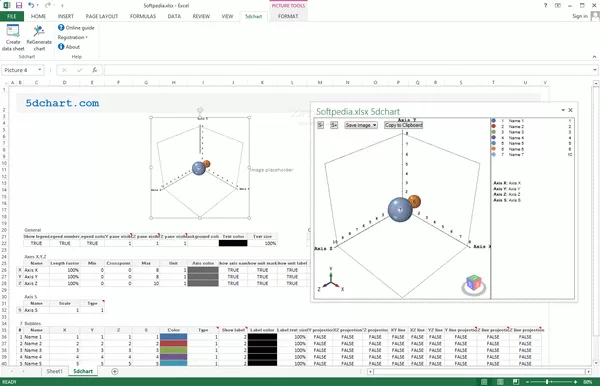Open Excel Help question mark icon
Screen dimensions: 600x386
pos(545,5)
